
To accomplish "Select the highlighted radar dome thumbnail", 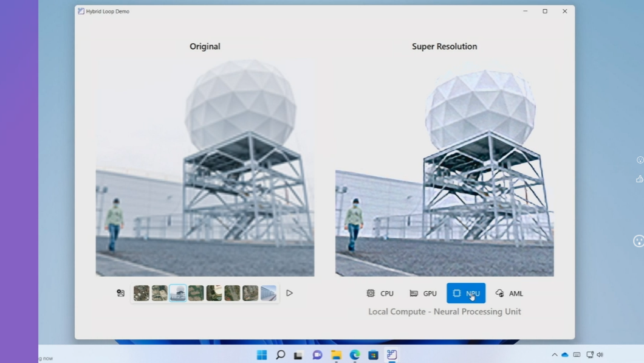I will click(177, 293).
